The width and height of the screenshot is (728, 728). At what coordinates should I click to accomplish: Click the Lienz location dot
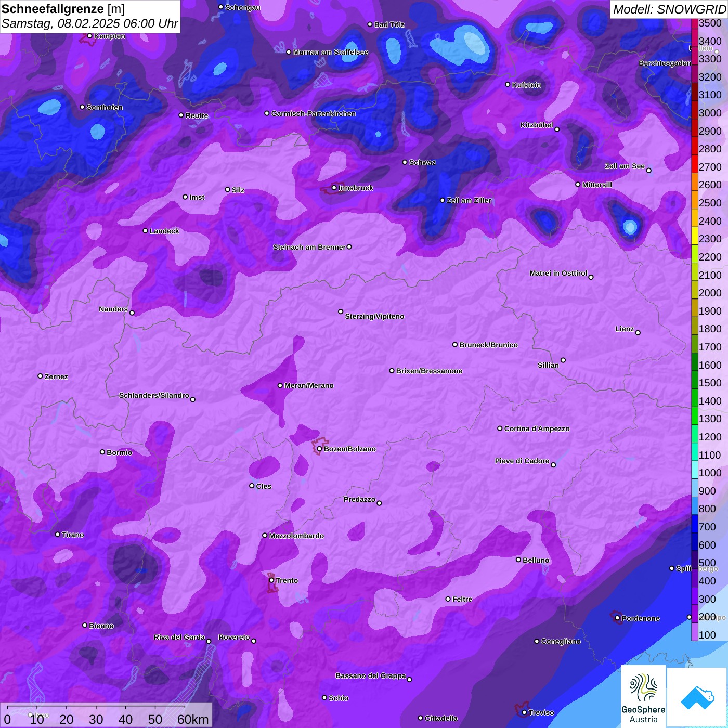coord(638,333)
